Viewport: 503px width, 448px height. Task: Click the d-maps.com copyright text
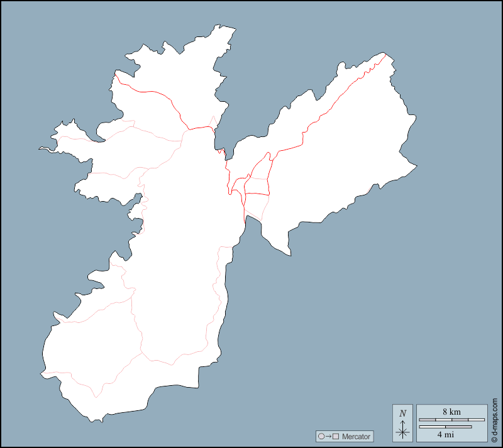pos(495,421)
